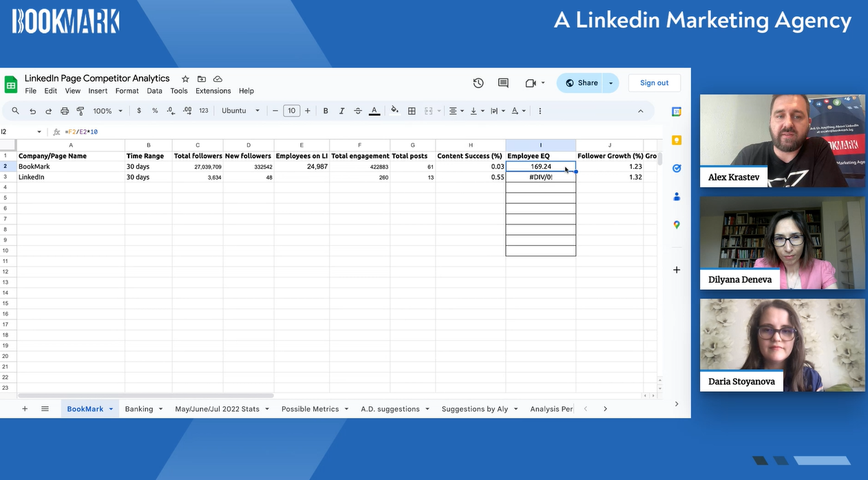Open the text color picker
The image size is (868, 480).
(374, 111)
